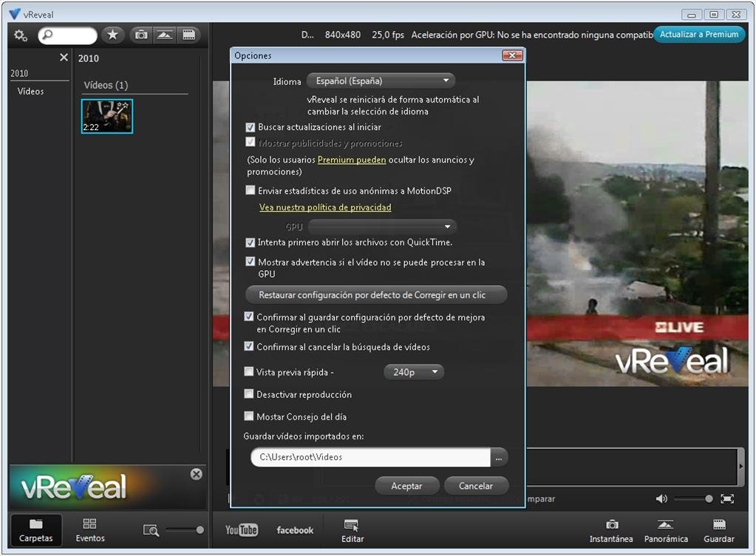Switch to the Eventos tab

(x=90, y=530)
